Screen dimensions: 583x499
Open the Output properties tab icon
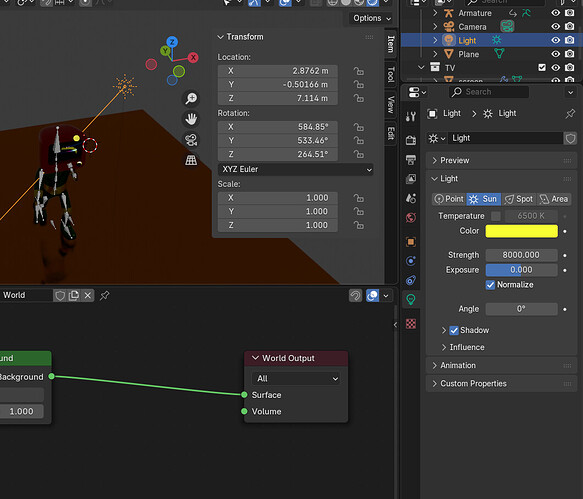point(411,160)
